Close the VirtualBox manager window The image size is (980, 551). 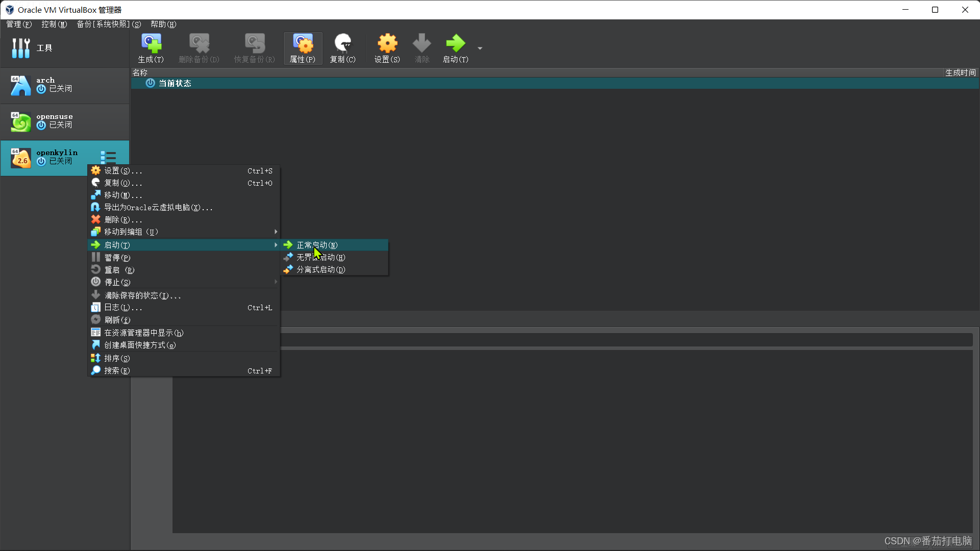[965, 10]
